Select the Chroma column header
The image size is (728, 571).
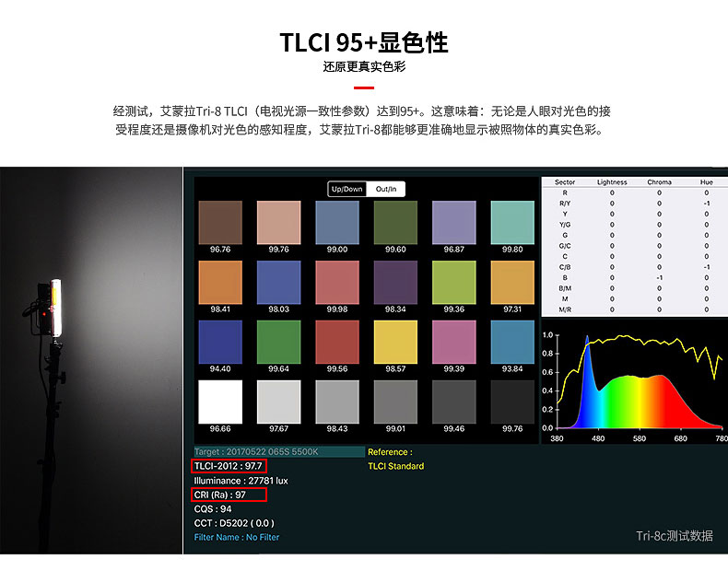coord(659,182)
